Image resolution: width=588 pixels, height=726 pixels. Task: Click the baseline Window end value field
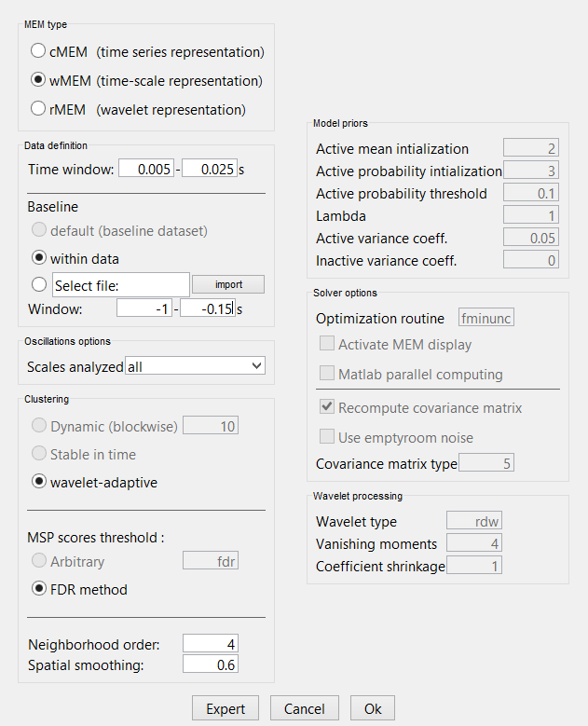pos(207,308)
